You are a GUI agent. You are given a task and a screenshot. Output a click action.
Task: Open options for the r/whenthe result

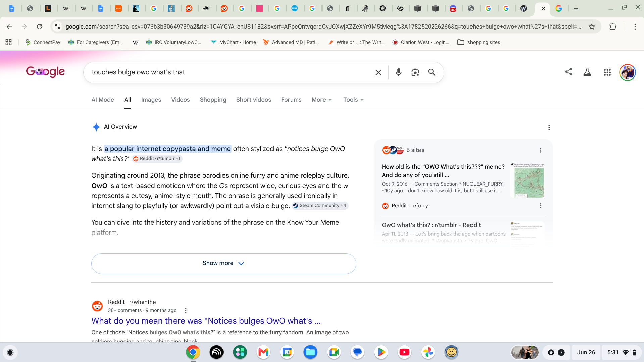[186, 310]
